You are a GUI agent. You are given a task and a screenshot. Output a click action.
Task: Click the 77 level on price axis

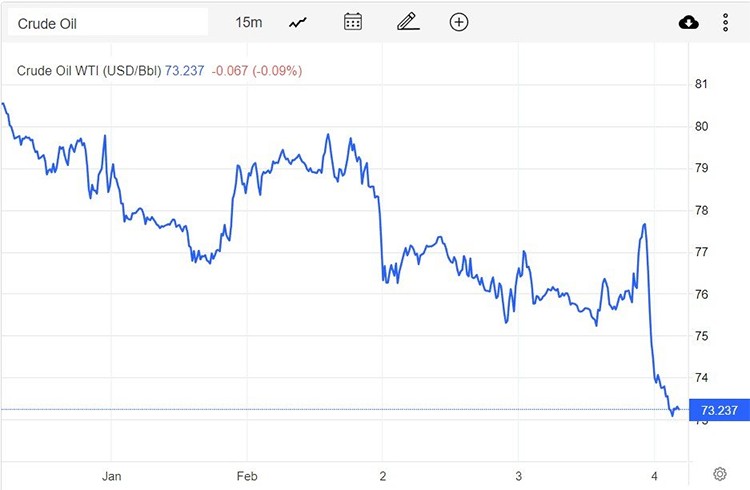701,252
